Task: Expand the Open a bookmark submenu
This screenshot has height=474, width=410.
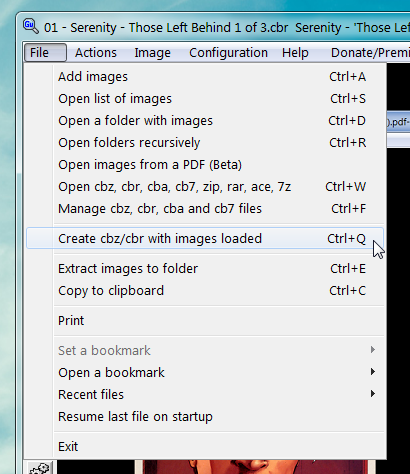Action: click(205, 373)
